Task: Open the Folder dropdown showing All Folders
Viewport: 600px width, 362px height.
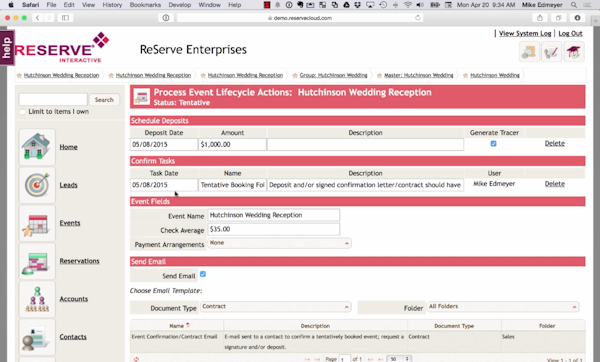Action: (x=502, y=307)
